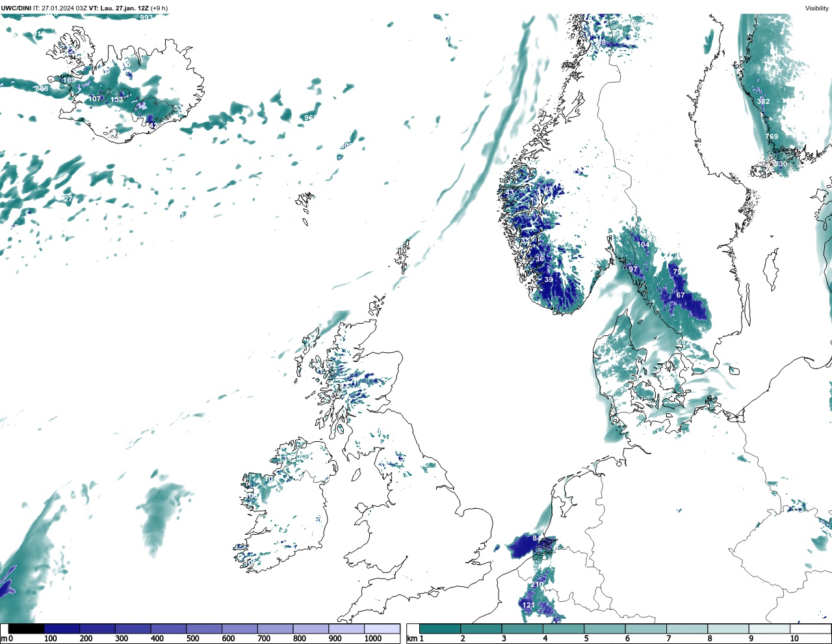
Task: Click the '968' value east of Iceland
Action: (311, 118)
